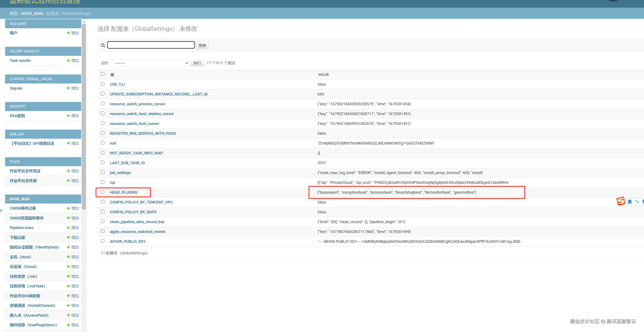Go to 首页 in breadcrumb

(14, 14)
